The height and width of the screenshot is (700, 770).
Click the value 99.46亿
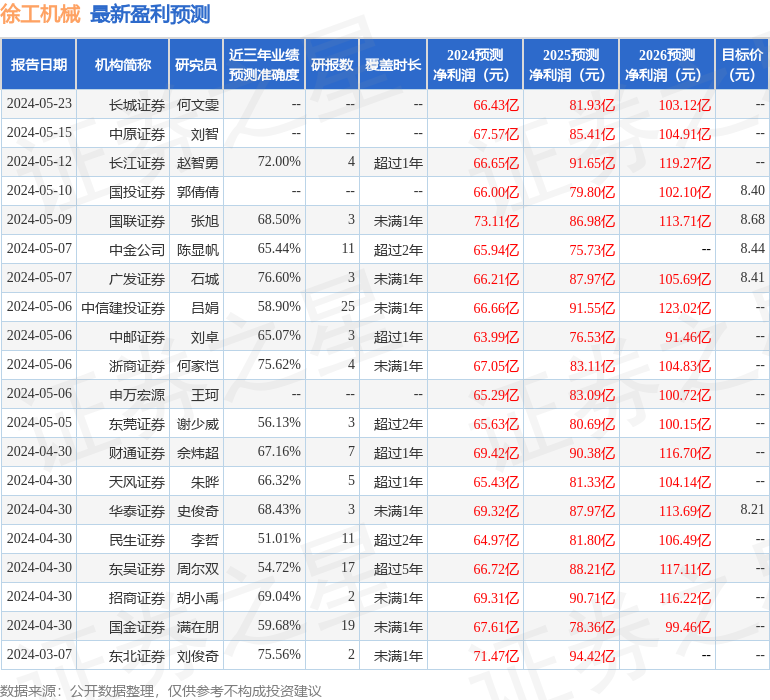(688, 627)
